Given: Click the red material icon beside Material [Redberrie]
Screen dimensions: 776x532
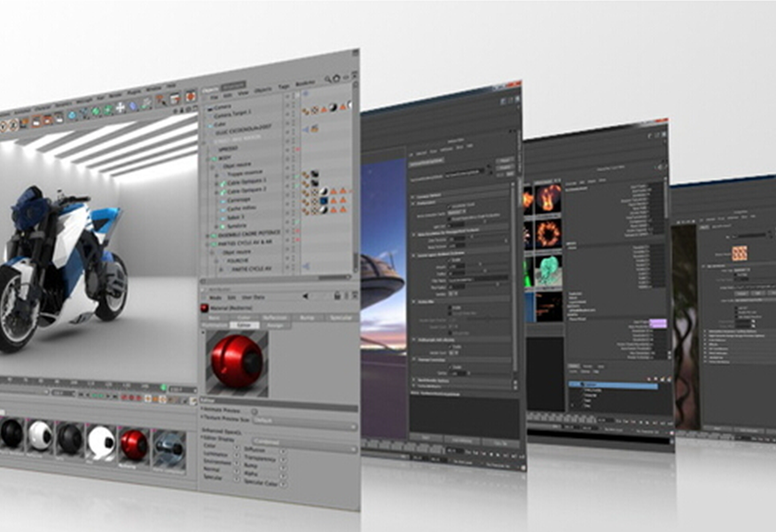Looking at the screenshot, I should (204, 309).
